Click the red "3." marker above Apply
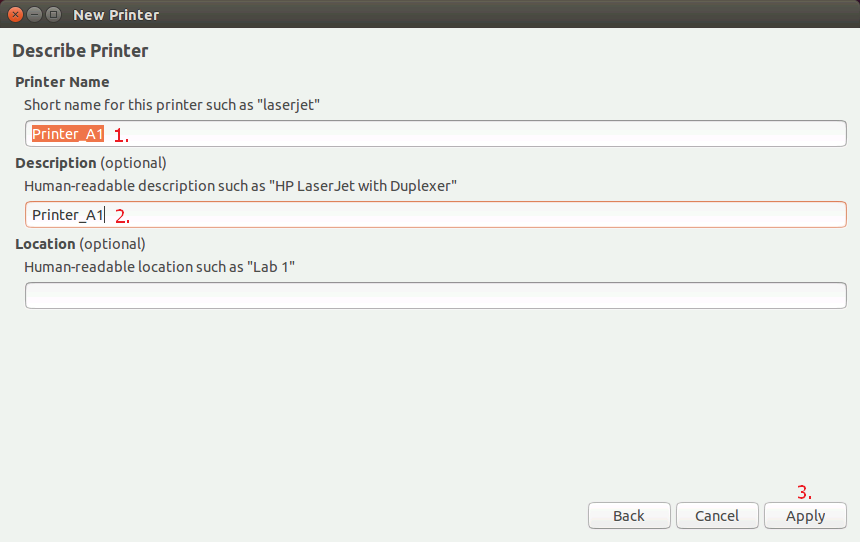The height and width of the screenshot is (542, 860). (804, 492)
